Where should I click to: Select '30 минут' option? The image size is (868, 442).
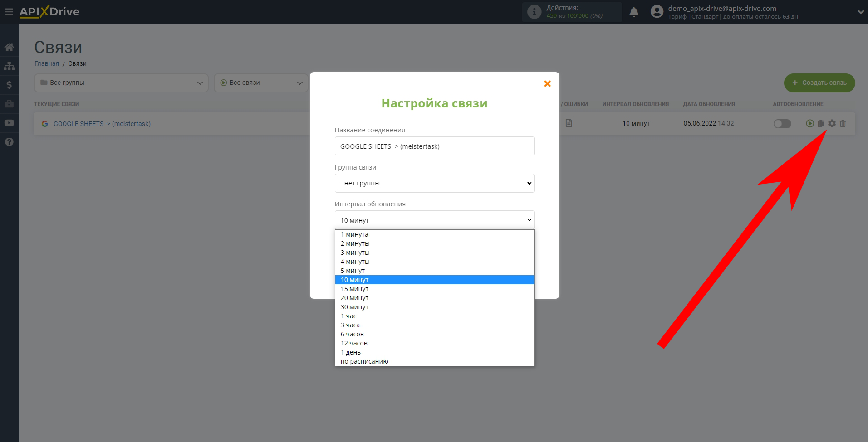pyautogui.click(x=434, y=307)
